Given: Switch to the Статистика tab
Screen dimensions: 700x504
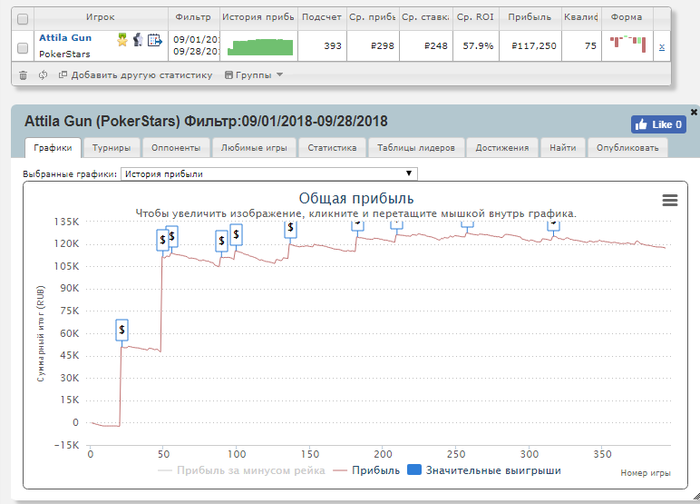Looking at the screenshot, I should click(332, 148).
